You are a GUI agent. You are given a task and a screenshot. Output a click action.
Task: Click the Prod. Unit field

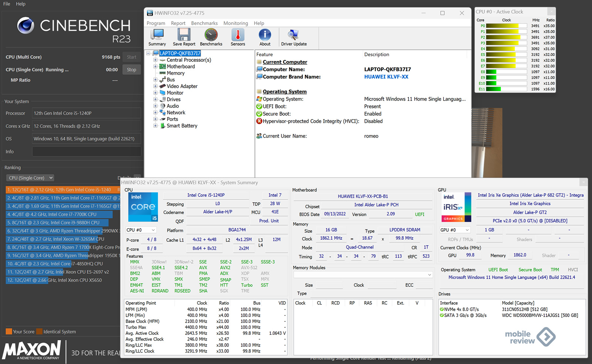[x=269, y=221]
